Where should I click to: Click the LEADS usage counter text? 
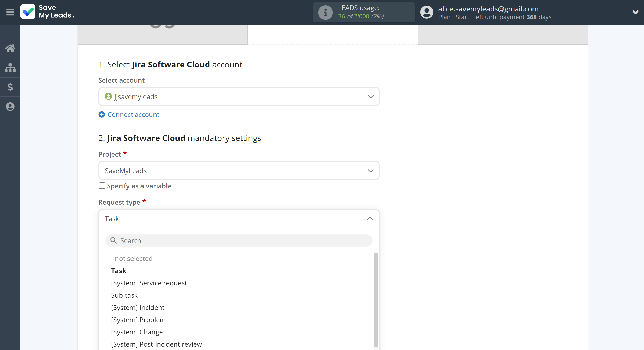pyautogui.click(x=361, y=16)
